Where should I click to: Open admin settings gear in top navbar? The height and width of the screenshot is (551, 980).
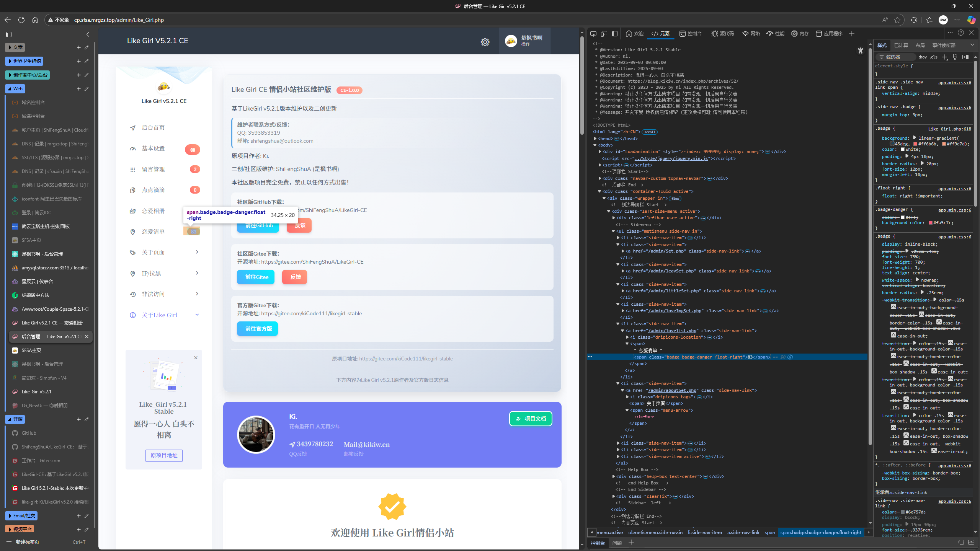[485, 42]
